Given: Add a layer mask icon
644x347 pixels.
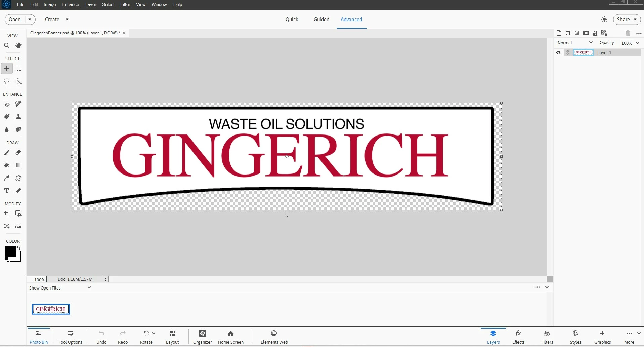Looking at the screenshot, I should click(586, 33).
